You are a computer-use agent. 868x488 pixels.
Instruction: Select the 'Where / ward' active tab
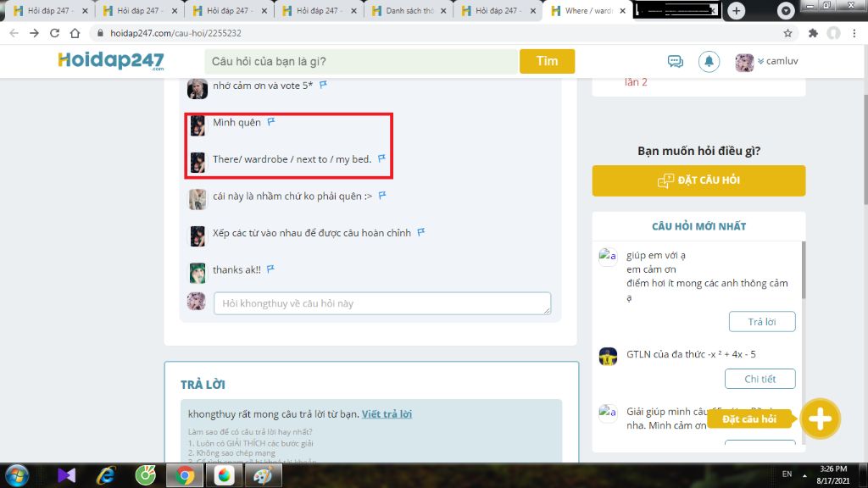(x=588, y=10)
